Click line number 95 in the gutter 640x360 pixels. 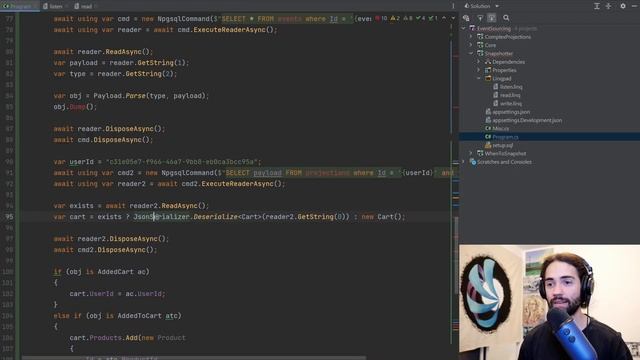9,217
